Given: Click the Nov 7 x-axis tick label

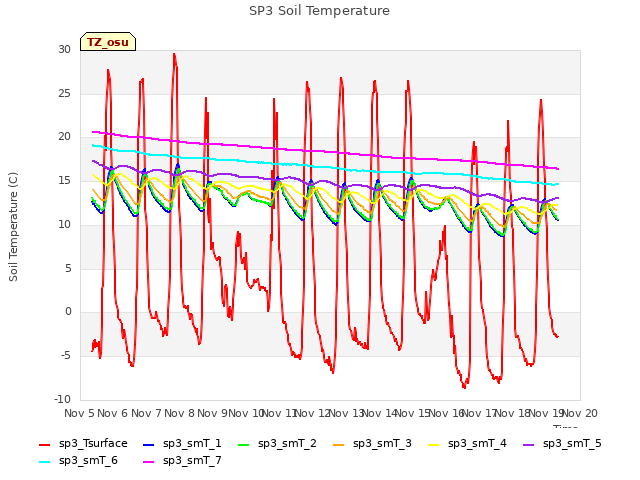Looking at the screenshot, I should pyautogui.click(x=146, y=413).
